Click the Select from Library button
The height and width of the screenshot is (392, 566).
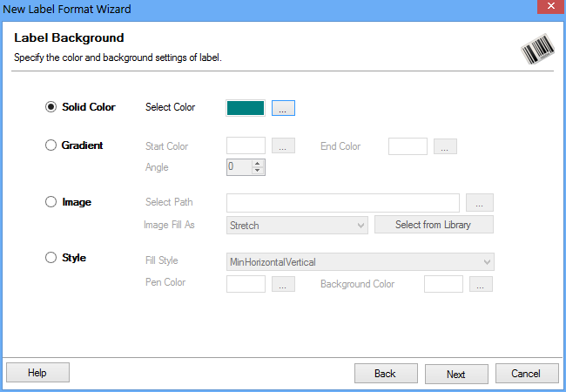tap(434, 225)
